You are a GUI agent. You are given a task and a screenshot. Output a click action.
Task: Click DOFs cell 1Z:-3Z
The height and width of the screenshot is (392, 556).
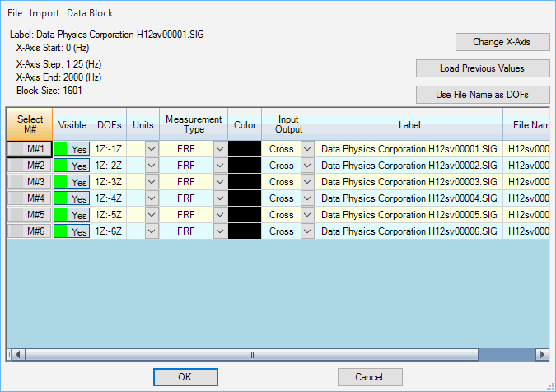tap(109, 182)
